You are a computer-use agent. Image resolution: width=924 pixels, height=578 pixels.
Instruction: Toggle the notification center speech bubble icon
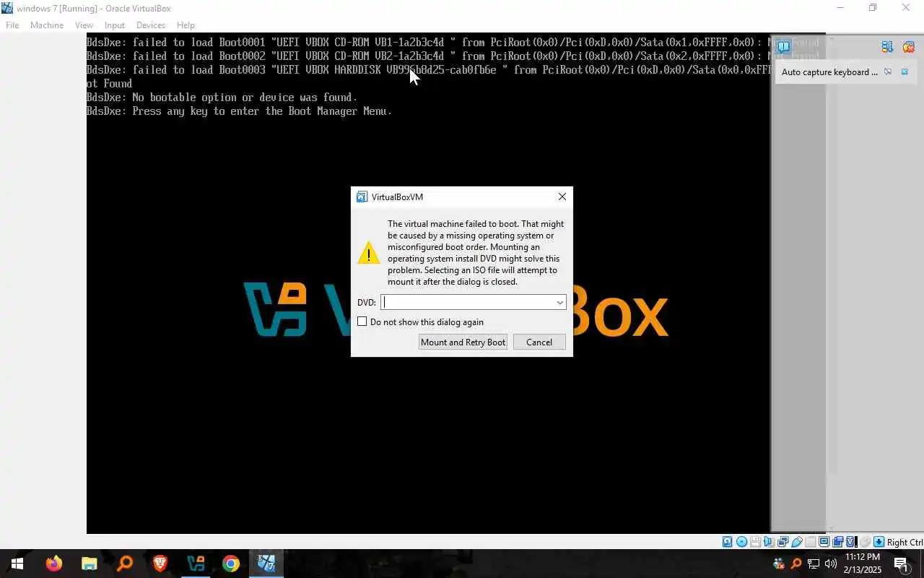click(783, 47)
